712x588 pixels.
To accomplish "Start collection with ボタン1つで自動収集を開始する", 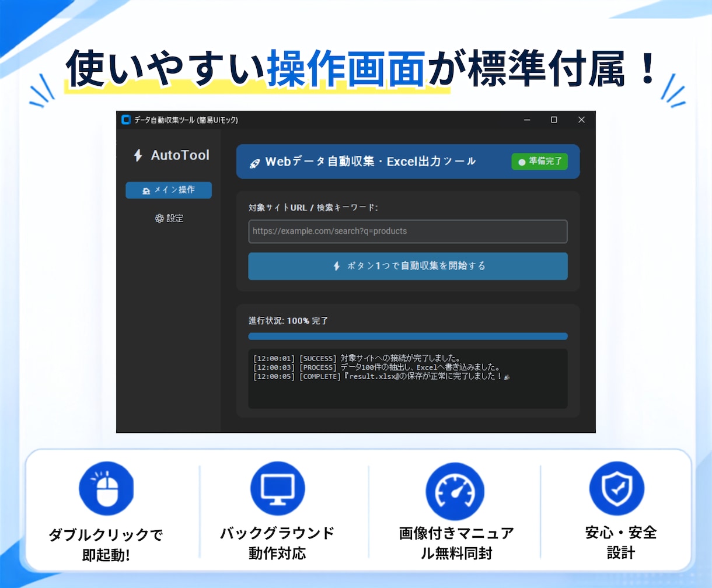I will click(408, 266).
